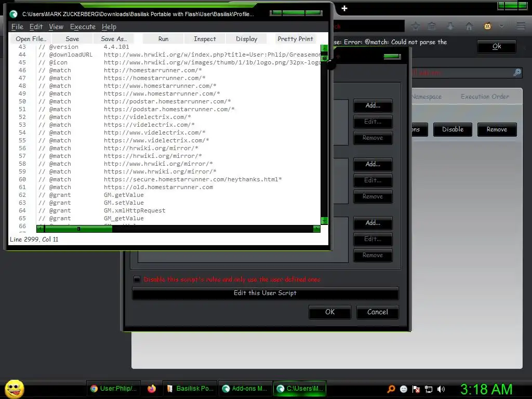Go to home page via house icon
Image resolution: width=532 pixels, height=399 pixels.
(469, 26)
